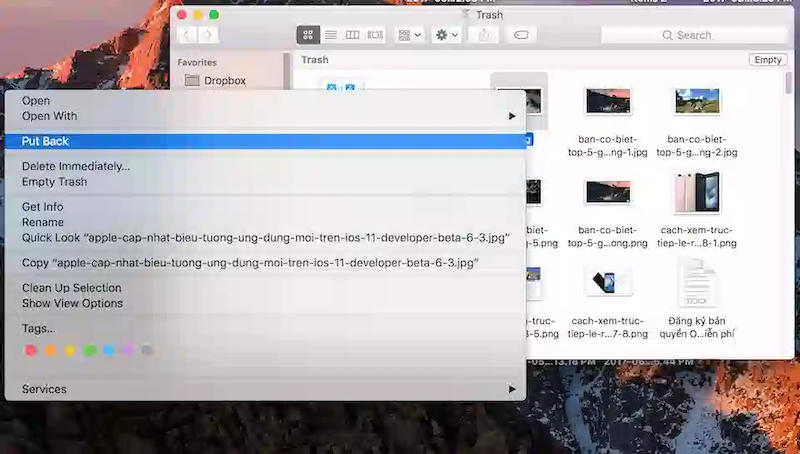Viewport: 800px width, 454px height.
Task: Switch Finder to list view
Action: (x=331, y=35)
